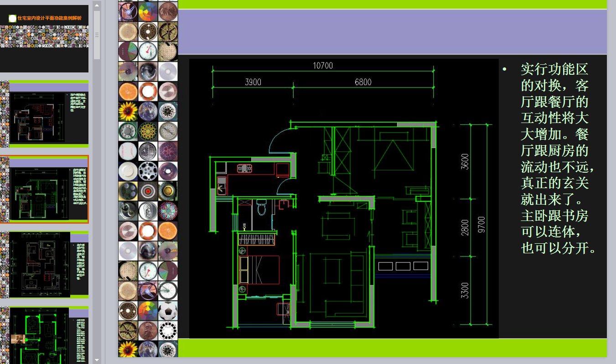Click the "3300" vertical dimension label
The width and height of the screenshot is (616, 364).
(465, 291)
